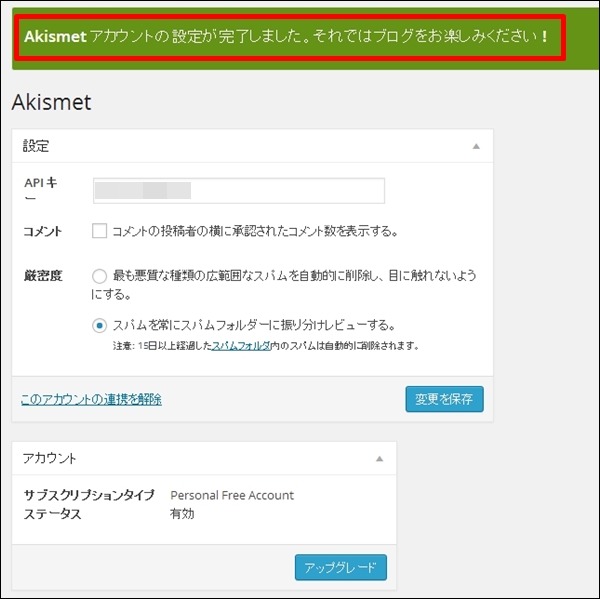The height and width of the screenshot is (599, 600).
Task: Collapse the 設定 panel arrow
Action: pos(476,146)
